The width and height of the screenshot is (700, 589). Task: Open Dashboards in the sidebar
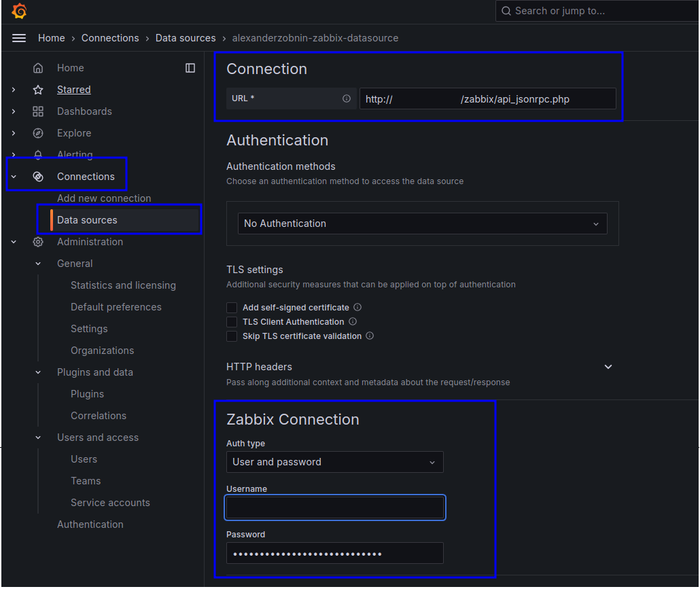[84, 111]
